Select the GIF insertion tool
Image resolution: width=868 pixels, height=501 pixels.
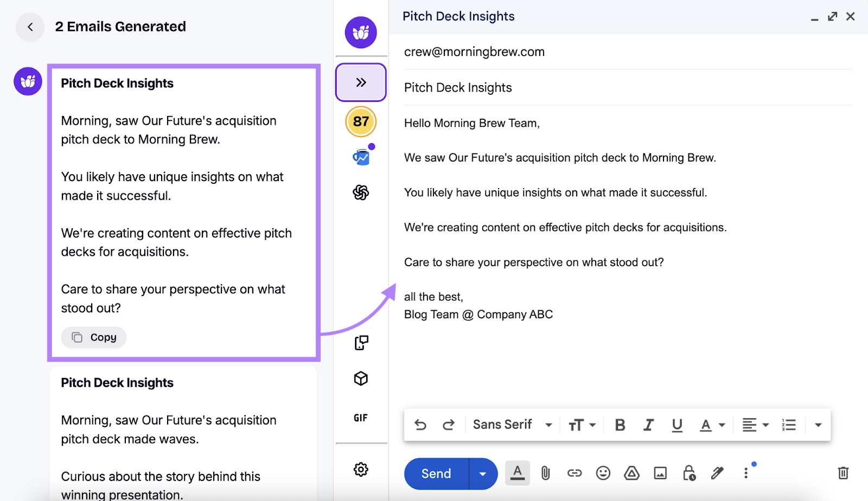tap(361, 418)
